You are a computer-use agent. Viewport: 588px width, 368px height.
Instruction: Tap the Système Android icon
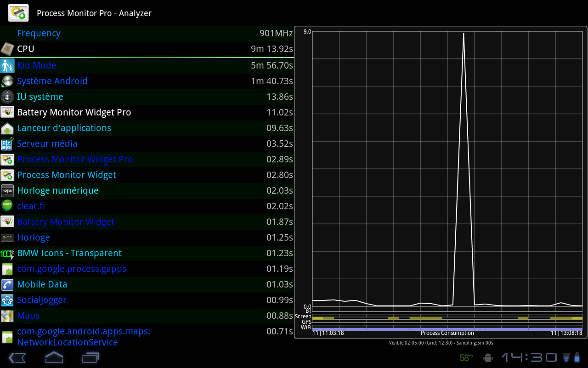[7, 81]
